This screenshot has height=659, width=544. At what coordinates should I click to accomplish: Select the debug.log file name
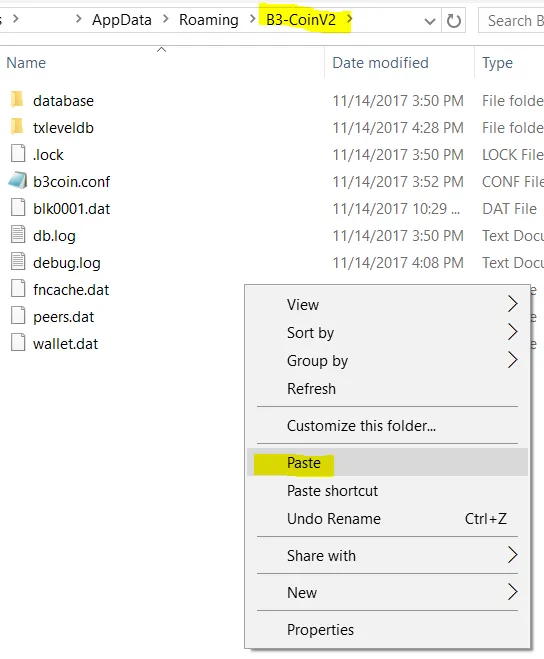[x=67, y=263]
